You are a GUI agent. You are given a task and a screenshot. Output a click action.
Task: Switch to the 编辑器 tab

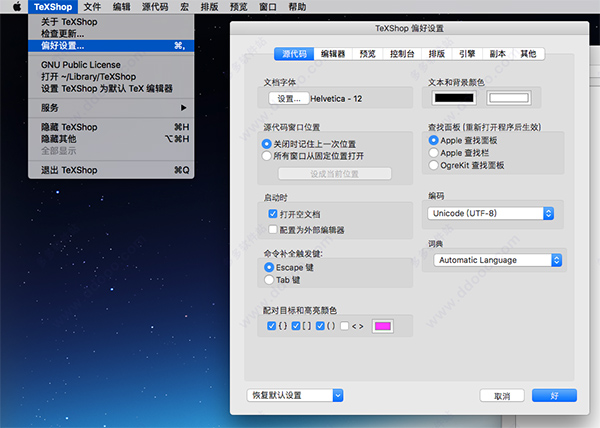[x=333, y=54]
